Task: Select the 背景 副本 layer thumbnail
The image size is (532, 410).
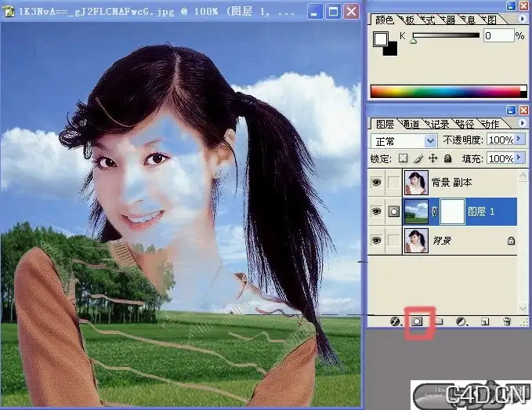Action: [416, 182]
